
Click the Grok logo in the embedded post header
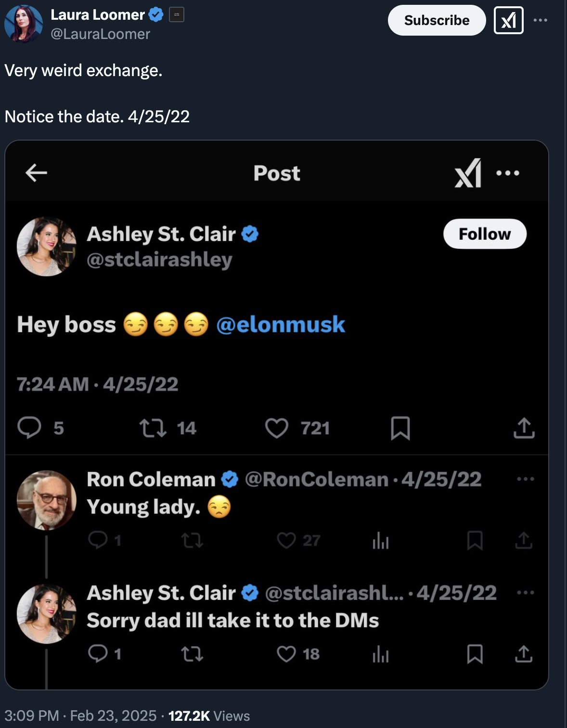point(468,173)
